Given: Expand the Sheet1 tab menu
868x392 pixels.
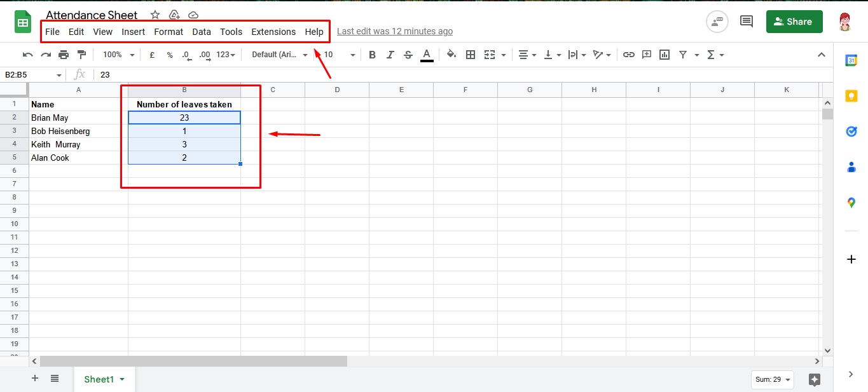Looking at the screenshot, I should tap(121, 379).
